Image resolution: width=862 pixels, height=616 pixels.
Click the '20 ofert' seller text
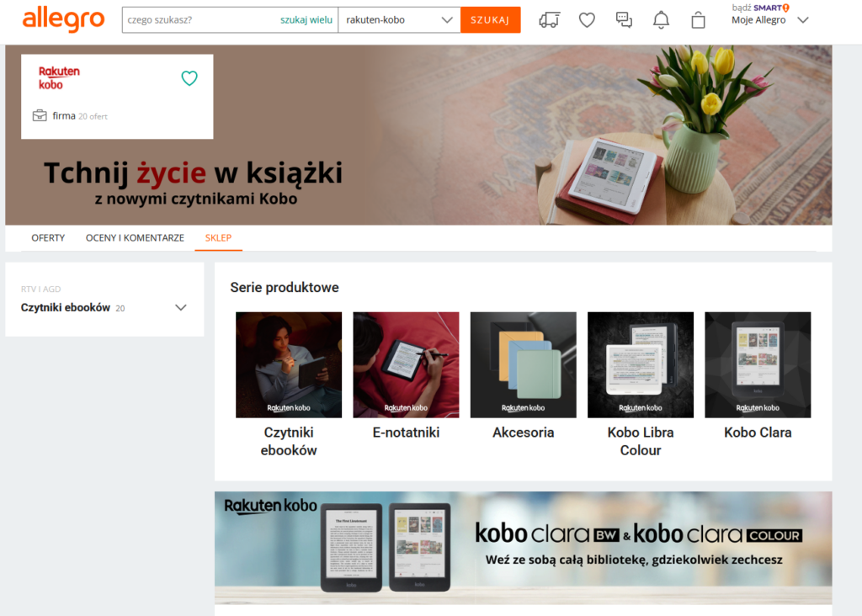pos(93,116)
